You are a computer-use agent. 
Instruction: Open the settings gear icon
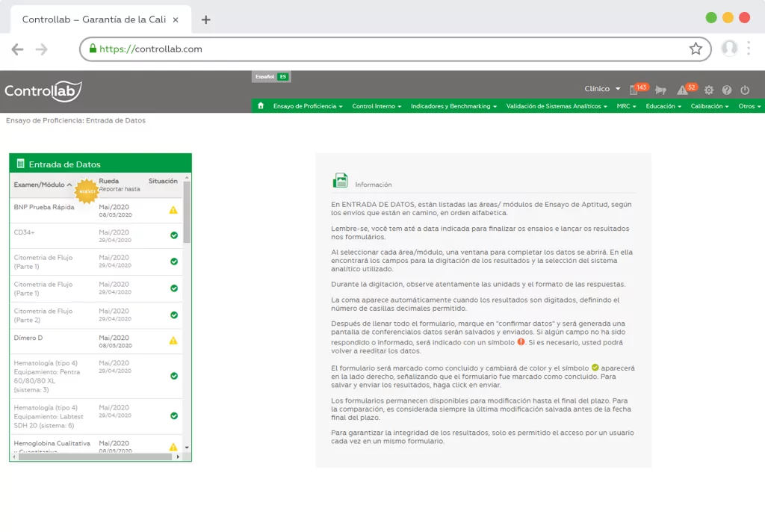point(709,90)
